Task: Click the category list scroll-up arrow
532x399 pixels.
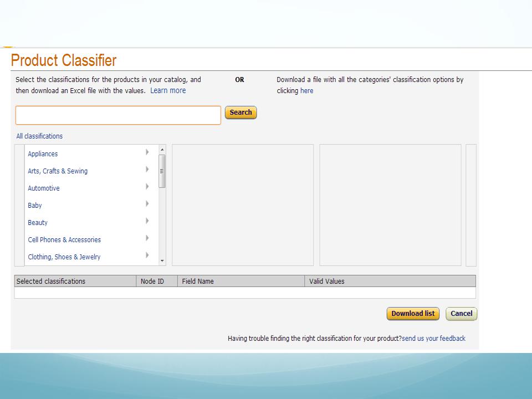Action: pyautogui.click(x=162, y=150)
